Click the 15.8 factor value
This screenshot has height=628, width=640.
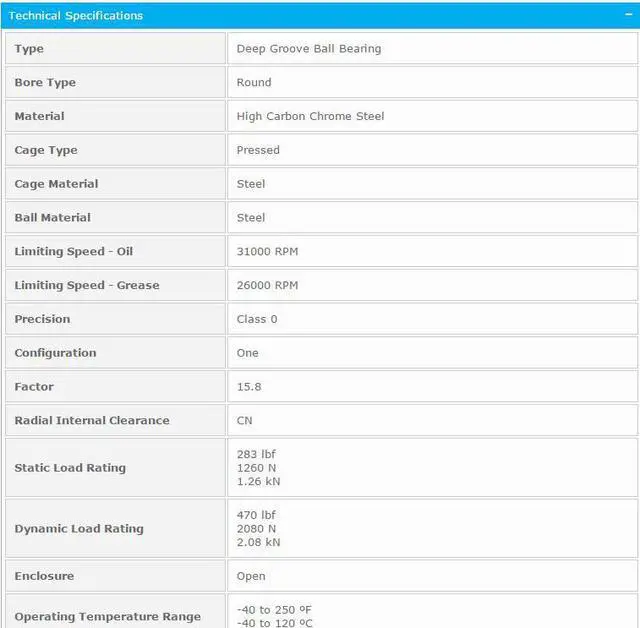click(x=249, y=387)
